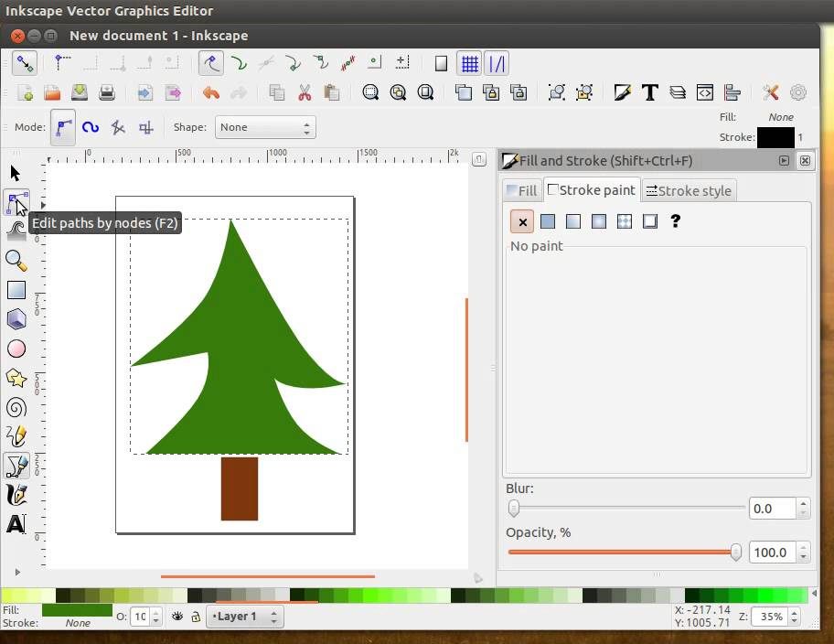The image size is (834, 644).
Task: Switch to the Fill tab
Action: pos(522,190)
